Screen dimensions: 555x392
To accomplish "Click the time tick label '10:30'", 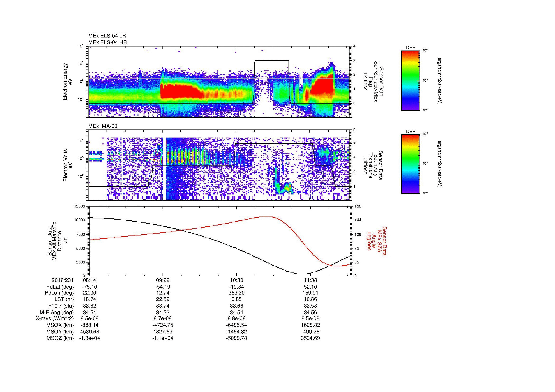I will point(236,280).
